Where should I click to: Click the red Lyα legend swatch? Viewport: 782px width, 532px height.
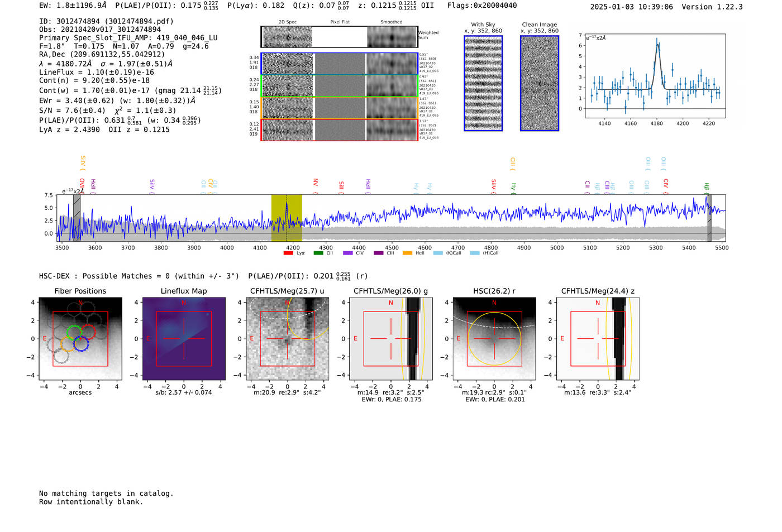click(x=288, y=253)
